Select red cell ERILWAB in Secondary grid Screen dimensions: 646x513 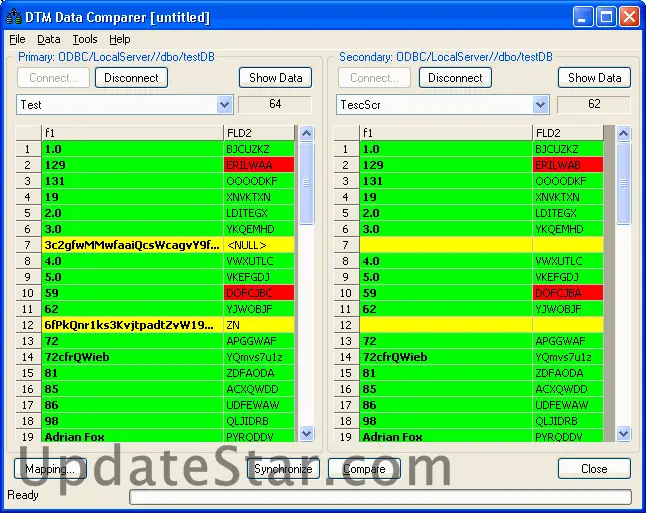point(568,165)
